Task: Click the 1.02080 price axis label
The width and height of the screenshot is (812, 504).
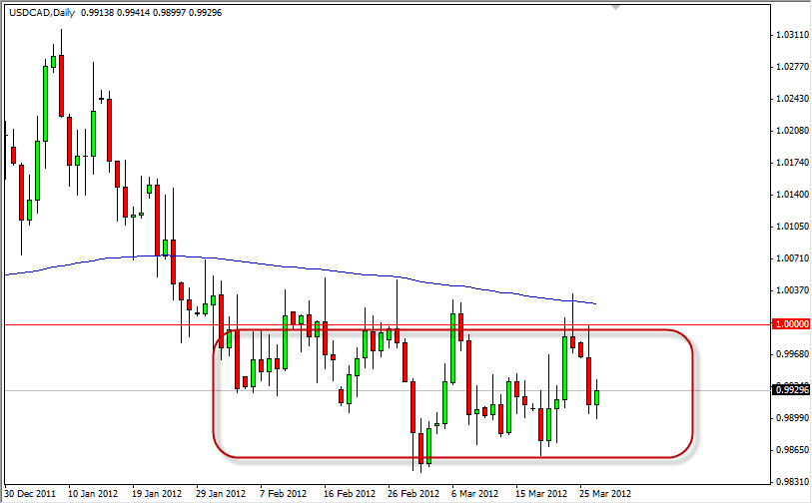Action: (x=792, y=131)
